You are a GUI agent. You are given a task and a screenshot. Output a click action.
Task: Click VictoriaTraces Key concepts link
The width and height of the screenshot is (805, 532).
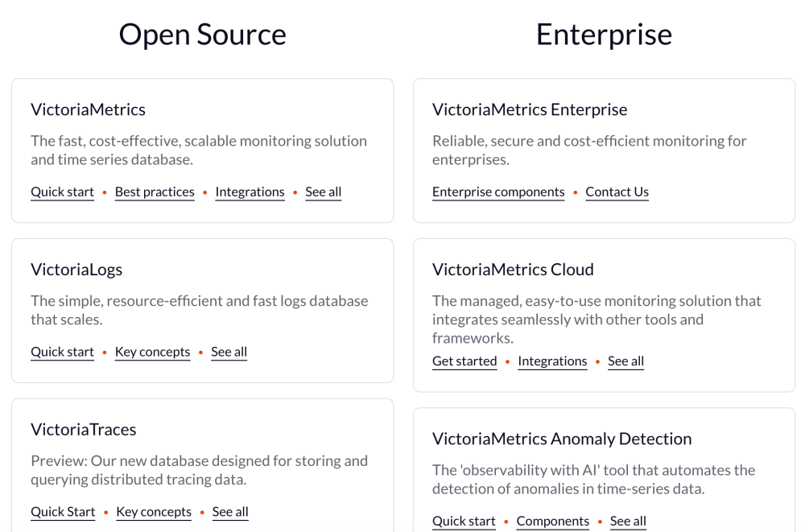click(154, 512)
